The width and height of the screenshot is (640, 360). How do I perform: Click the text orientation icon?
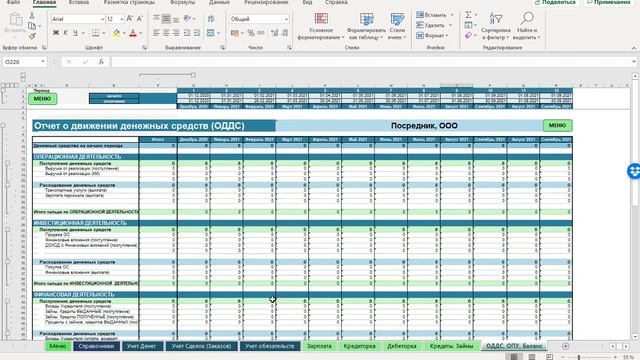[x=187, y=18]
